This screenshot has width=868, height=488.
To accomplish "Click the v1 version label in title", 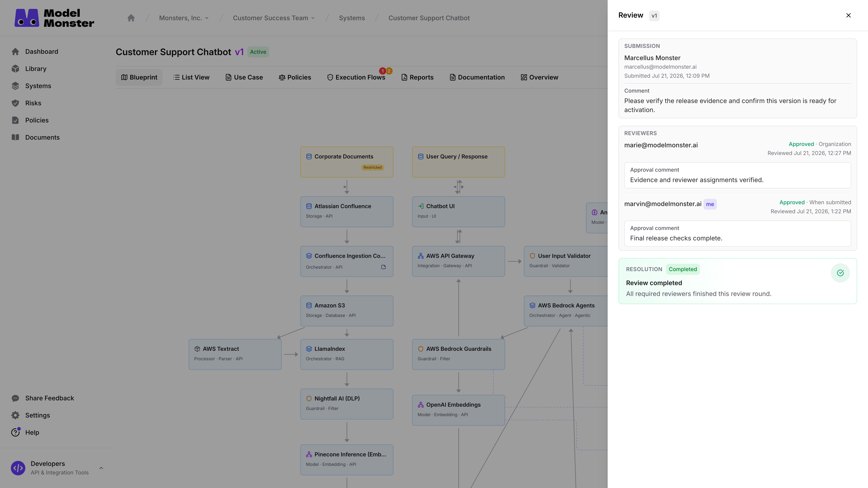I will coord(239,52).
